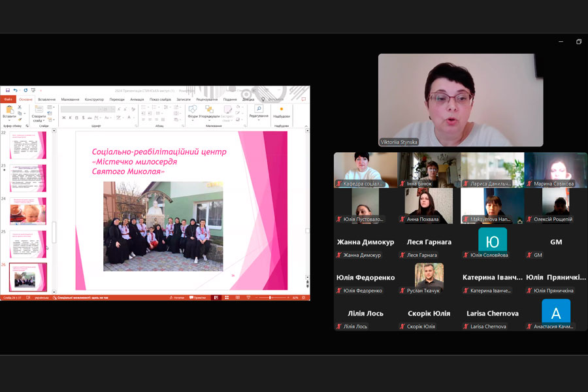Start Slide Show from status bar
Viewport: 588px width, 392px height.
pyautogui.click(x=248, y=297)
